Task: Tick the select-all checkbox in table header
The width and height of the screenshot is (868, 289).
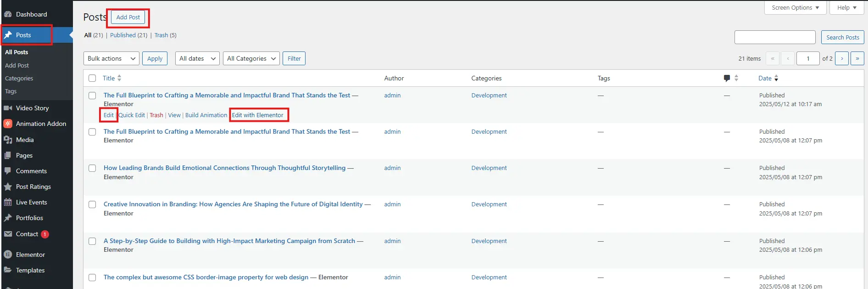Action: click(x=92, y=78)
